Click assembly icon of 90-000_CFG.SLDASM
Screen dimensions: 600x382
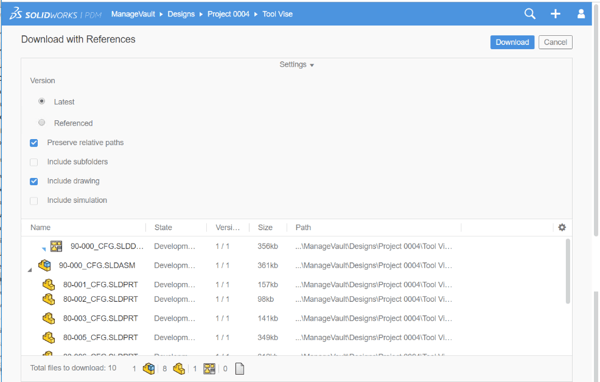[x=44, y=265]
